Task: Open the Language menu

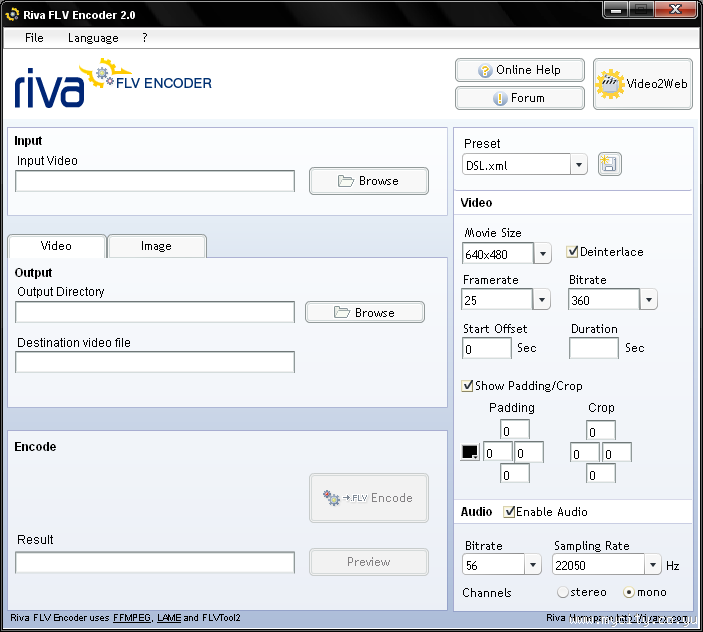Action: pyautogui.click(x=93, y=38)
